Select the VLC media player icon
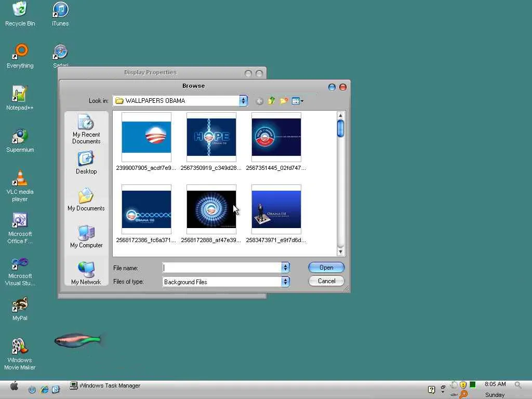The width and height of the screenshot is (532, 399). [x=20, y=185]
